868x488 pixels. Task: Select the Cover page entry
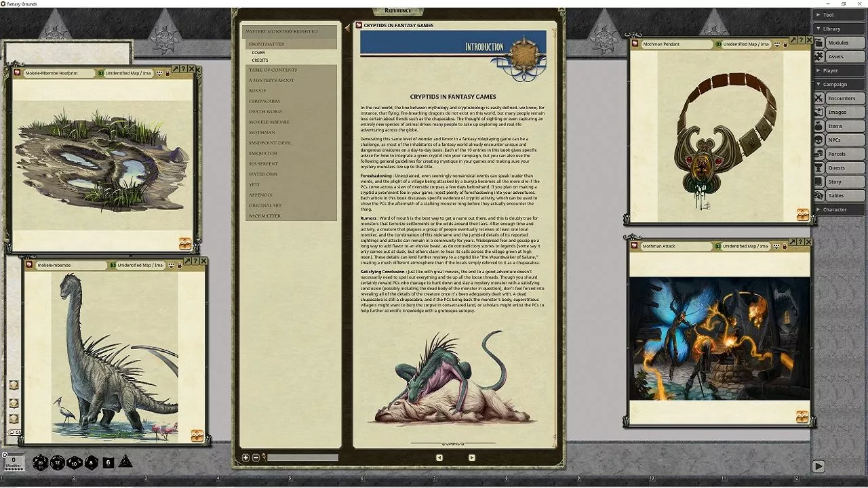click(258, 52)
